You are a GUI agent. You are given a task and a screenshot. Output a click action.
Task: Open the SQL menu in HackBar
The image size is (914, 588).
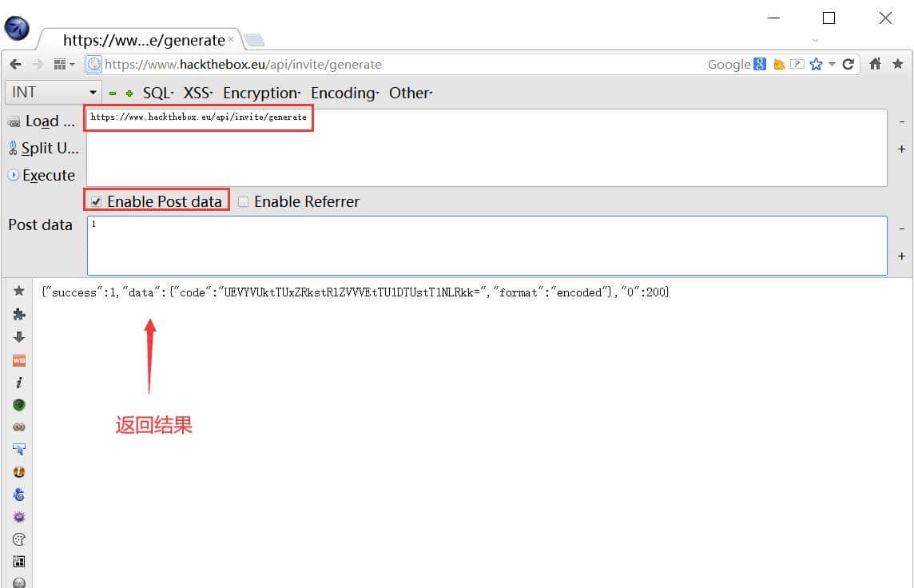coord(157,93)
